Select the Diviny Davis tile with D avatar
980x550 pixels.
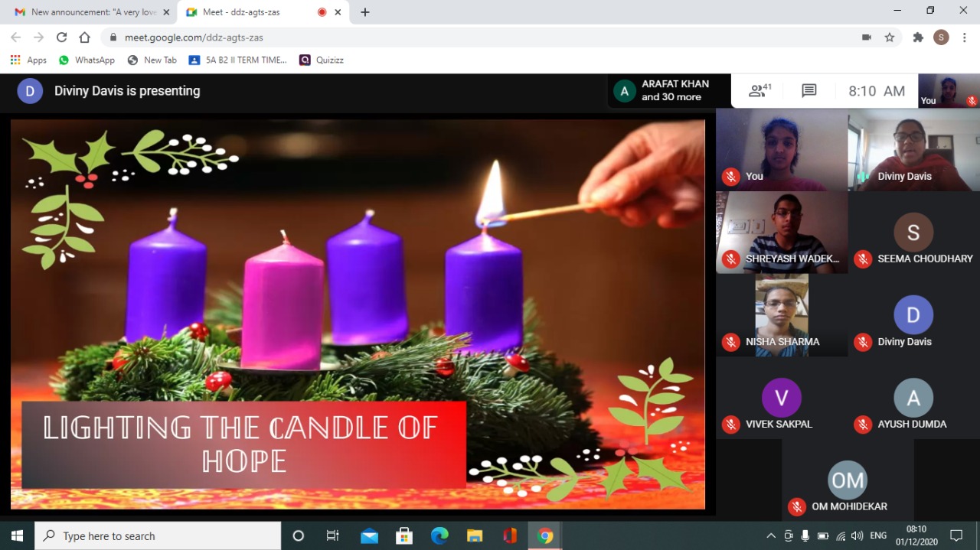914,314
